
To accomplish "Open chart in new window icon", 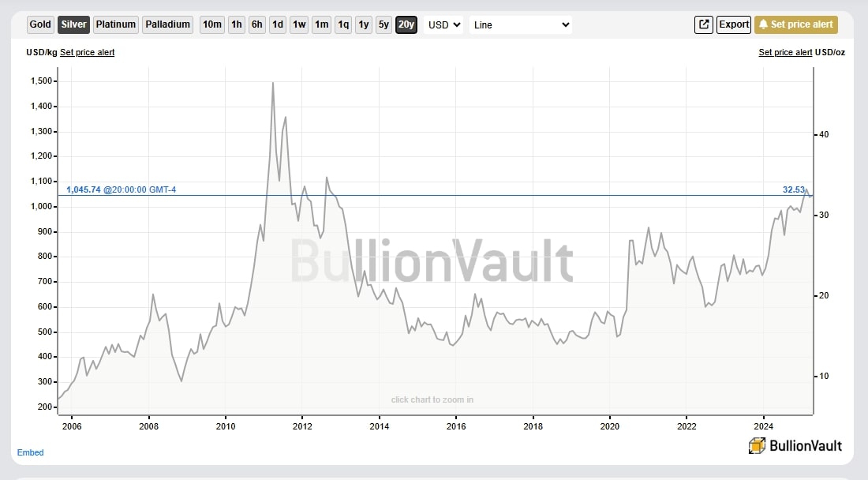I will click(703, 24).
